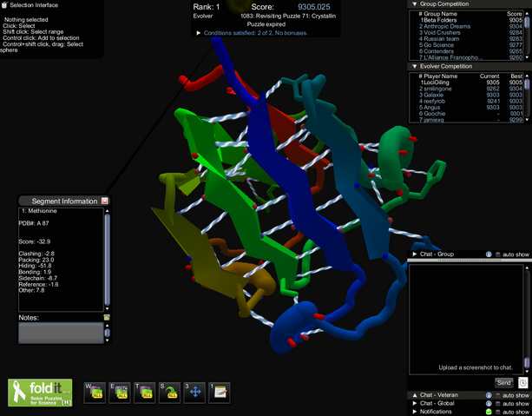Screen dimensions: 532x416
Task: Click the 'Hiding: -51.8' score entry
Action: (x=35, y=266)
